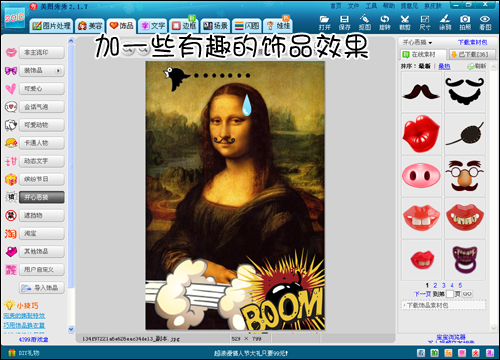Select the 卡通人物 cartoon characters category
Screen dimensions: 500x360
tap(42, 143)
